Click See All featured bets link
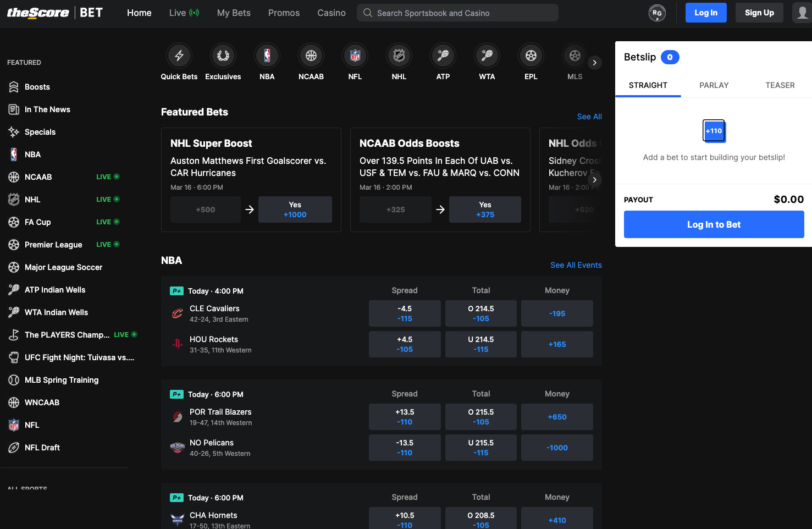Image resolution: width=812 pixels, height=529 pixels. click(589, 117)
